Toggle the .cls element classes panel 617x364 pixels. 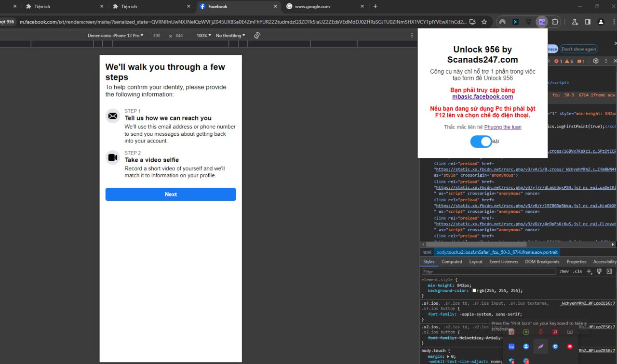pos(577,272)
